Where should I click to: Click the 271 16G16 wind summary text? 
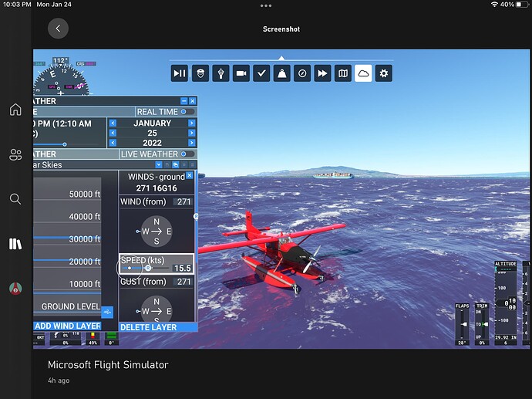pos(157,188)
